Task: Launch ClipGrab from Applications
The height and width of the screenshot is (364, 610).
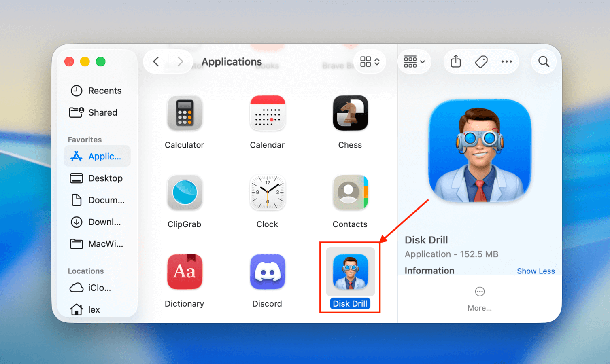Action: coord(185,193)
